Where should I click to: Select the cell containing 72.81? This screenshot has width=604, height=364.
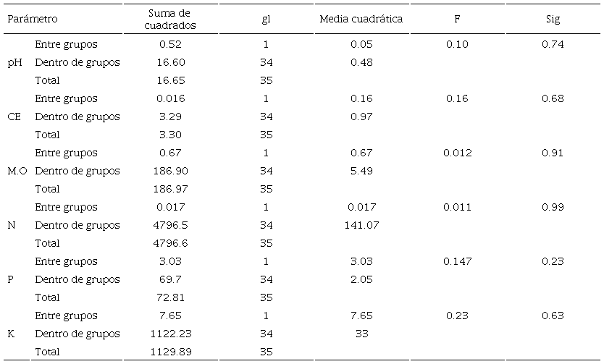[x=172, y=297]
